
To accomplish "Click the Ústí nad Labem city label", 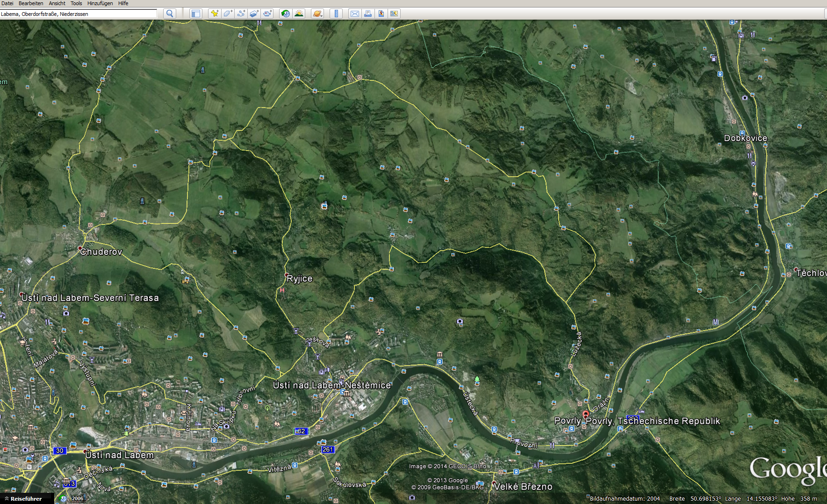I will [119, 455].
